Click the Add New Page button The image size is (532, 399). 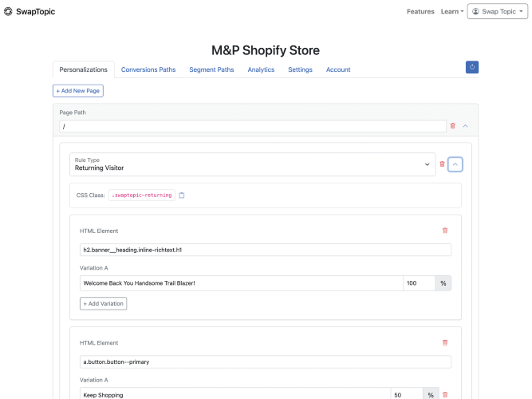point(78,91)
